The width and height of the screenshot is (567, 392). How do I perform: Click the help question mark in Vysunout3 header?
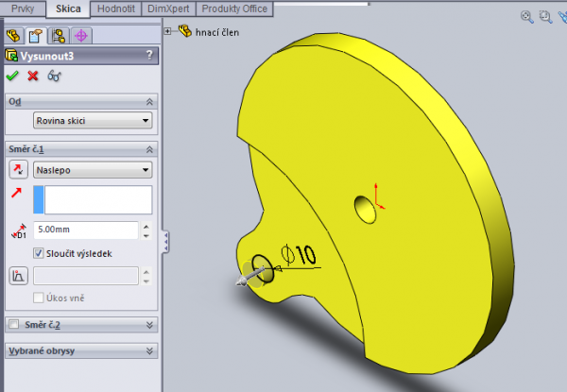[x=150, y=56]
